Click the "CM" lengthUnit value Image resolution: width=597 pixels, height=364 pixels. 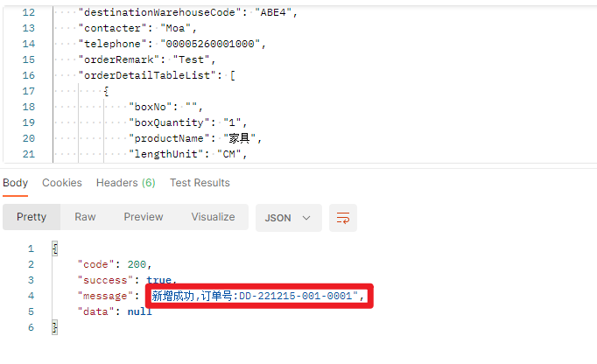[229, 154]
